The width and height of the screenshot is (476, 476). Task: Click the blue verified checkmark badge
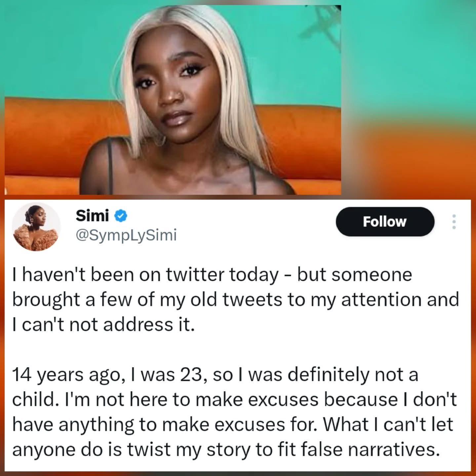click(121, 216)
